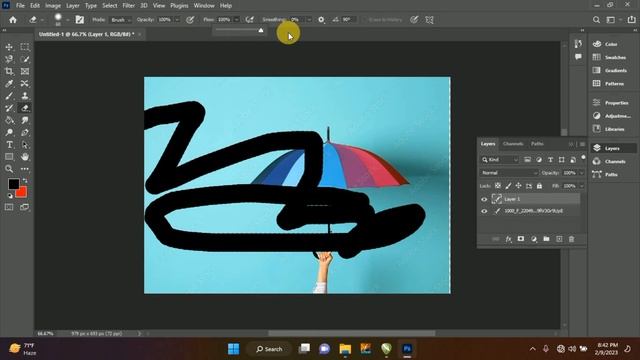Viewport: 640px width, 360px height.
Task: Select the Hand tool
Action: (x=25, y=157)
